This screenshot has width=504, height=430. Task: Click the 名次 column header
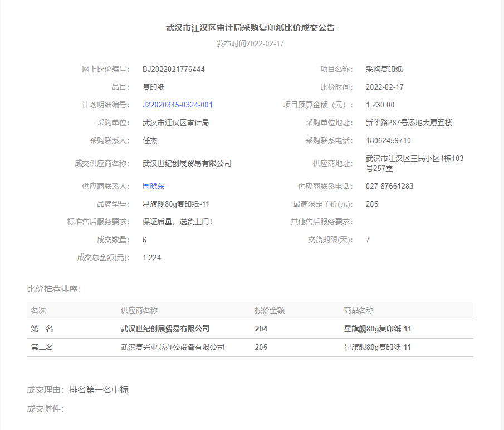point(38,311)
